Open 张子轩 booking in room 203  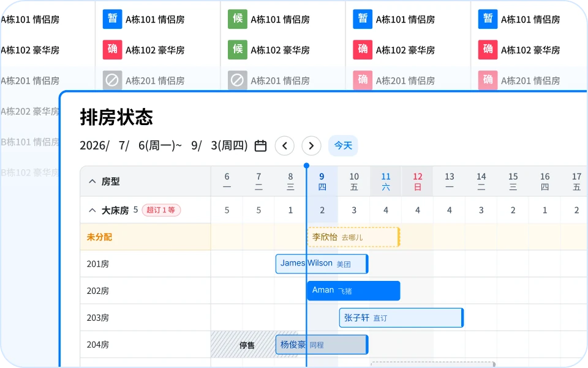coord(401,318)
